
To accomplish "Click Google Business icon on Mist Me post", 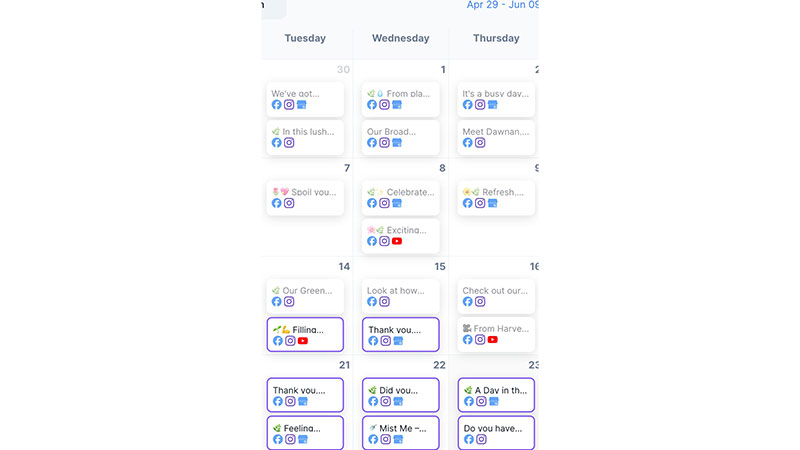I will [x=398, y=439].
